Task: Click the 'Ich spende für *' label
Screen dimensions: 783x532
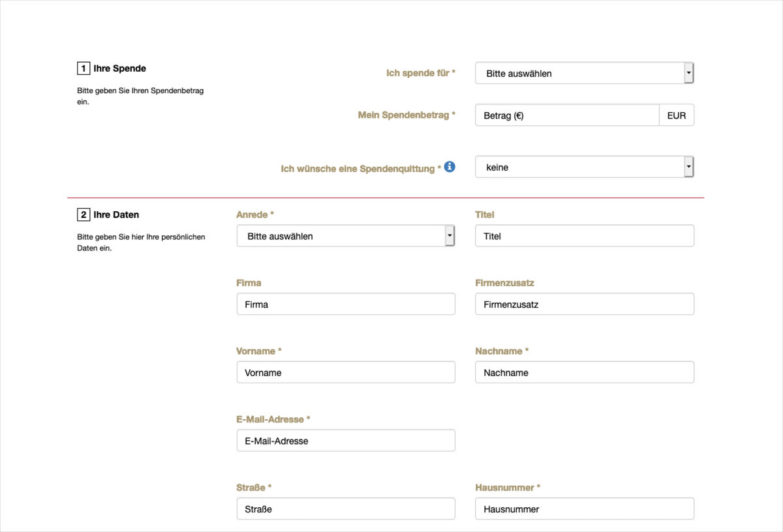Action: (421, 73)
